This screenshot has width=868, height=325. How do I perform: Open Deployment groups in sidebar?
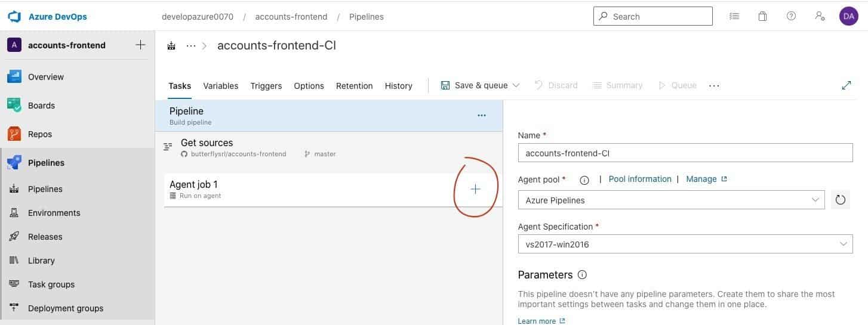66,308
